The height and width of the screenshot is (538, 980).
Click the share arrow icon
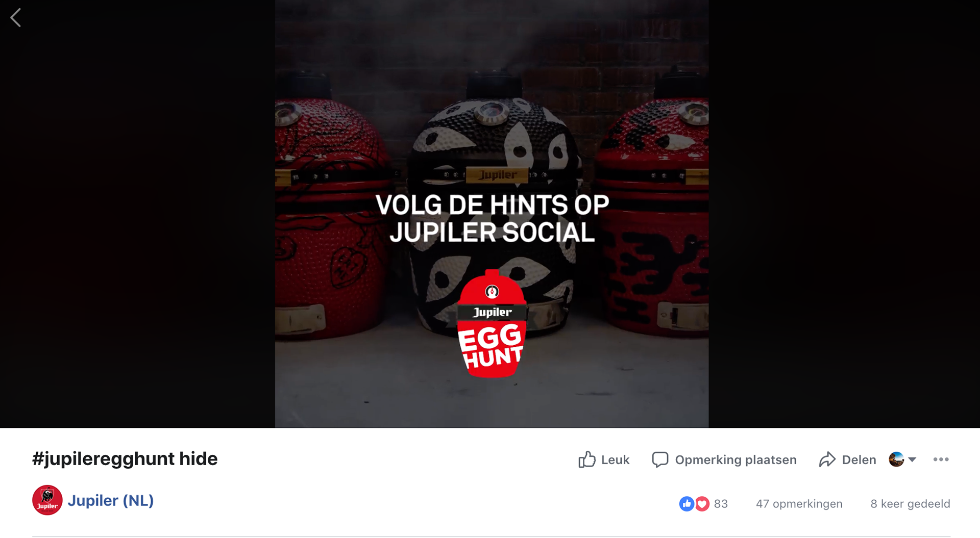tap(827, 459)
